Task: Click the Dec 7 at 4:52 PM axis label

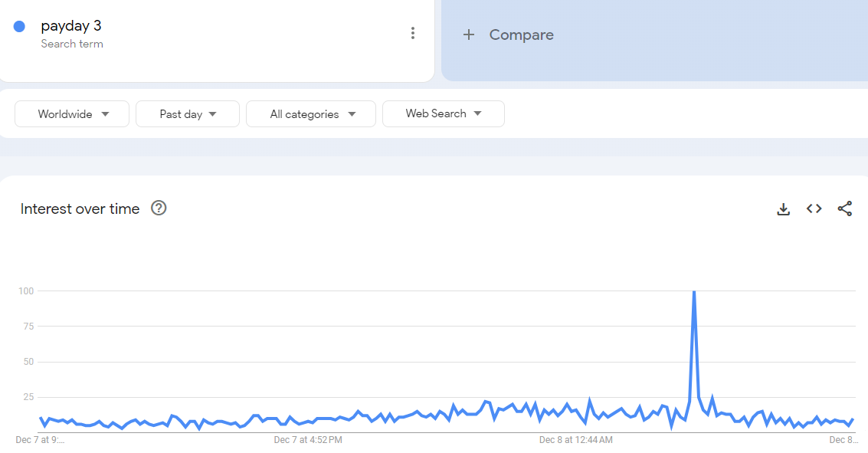Action: [308, 440]
